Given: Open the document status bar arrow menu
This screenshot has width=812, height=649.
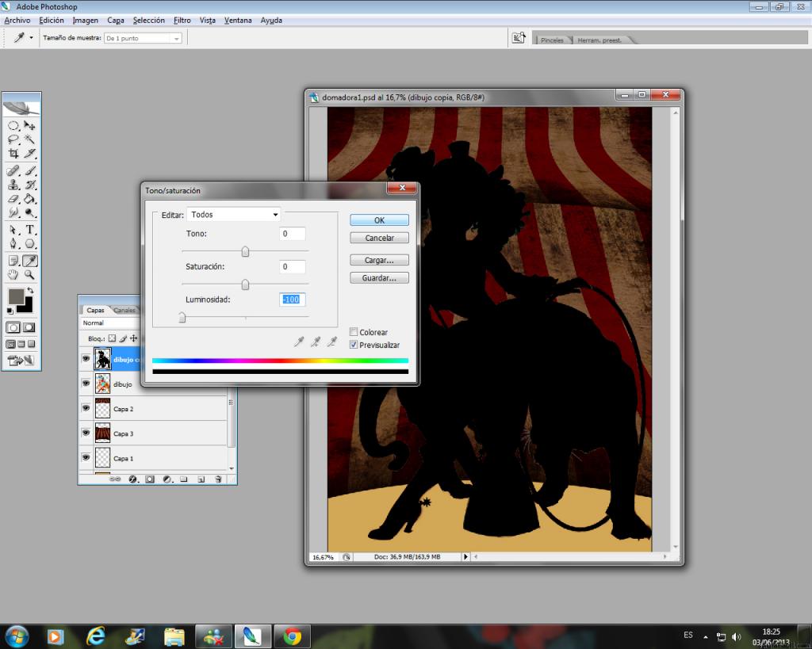Looking at the screenshot, I should click(465, 557).
